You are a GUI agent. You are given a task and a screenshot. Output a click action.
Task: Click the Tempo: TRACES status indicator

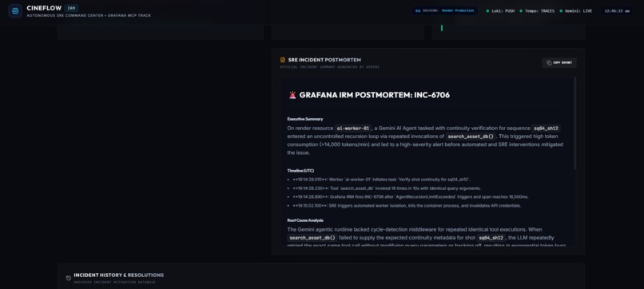click(x=537, y=11)
